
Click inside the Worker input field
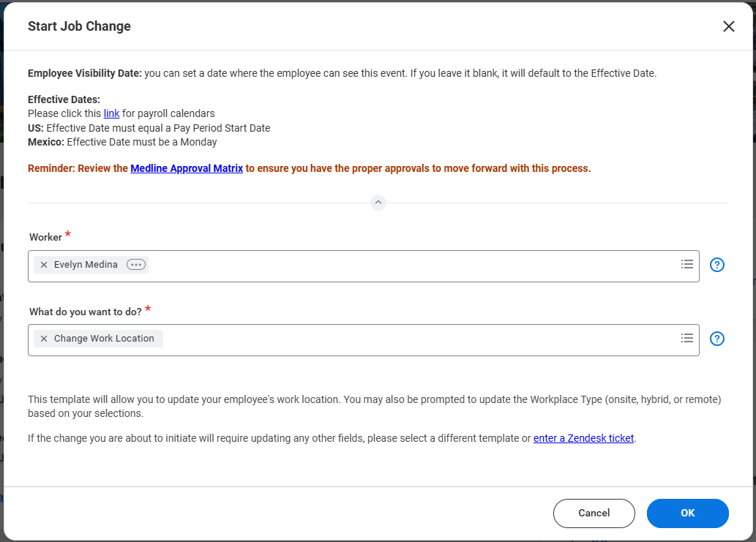410,266
